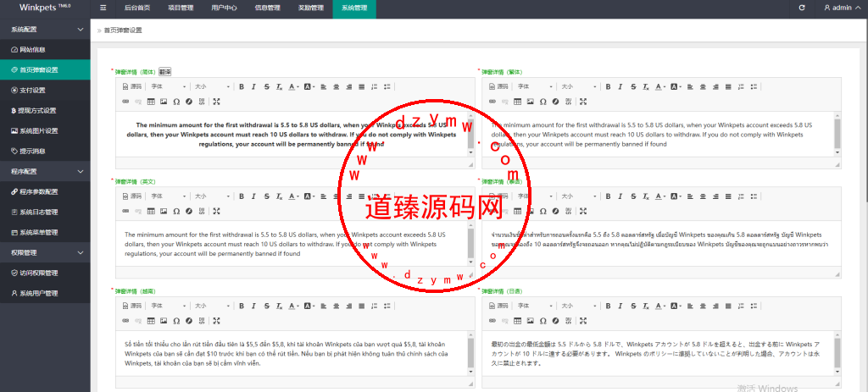
Task: Toggle Bold in the 简体 editor
Action: (242, 87)
